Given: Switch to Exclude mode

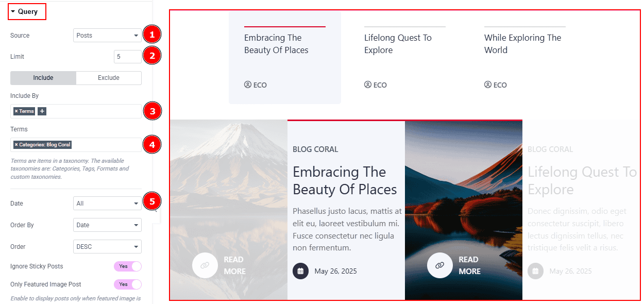Looking at the screenshot, I should pos(109,78).
